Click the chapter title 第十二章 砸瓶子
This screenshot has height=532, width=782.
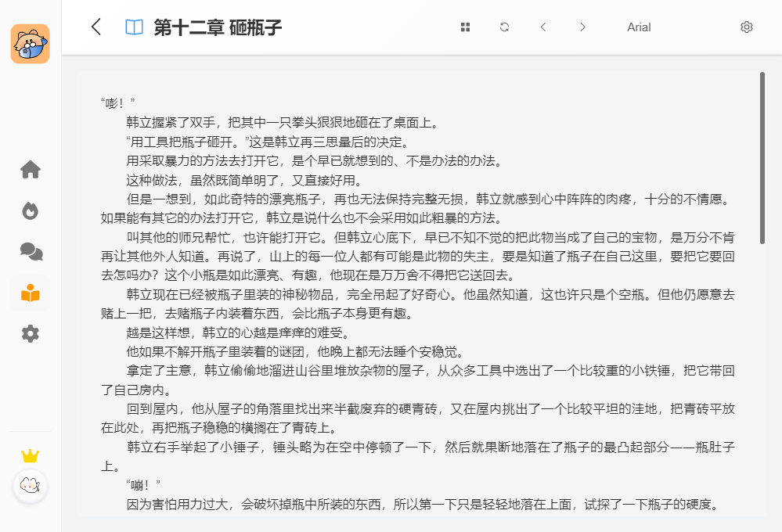click(218, 27)
